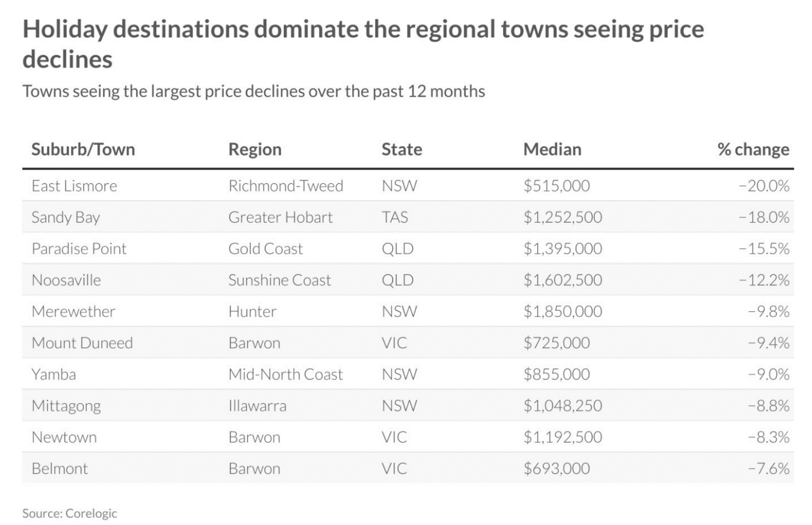Click the % change column header
The height and width of the screenshot is (525, 812).
[x=753, y=149]
